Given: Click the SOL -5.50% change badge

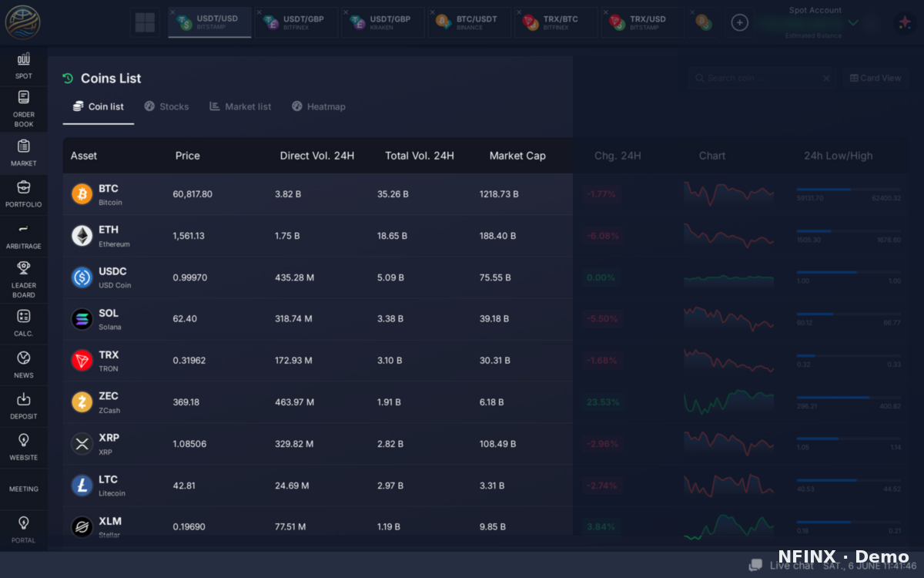Looking at the screenshot, I should (601, 319).
